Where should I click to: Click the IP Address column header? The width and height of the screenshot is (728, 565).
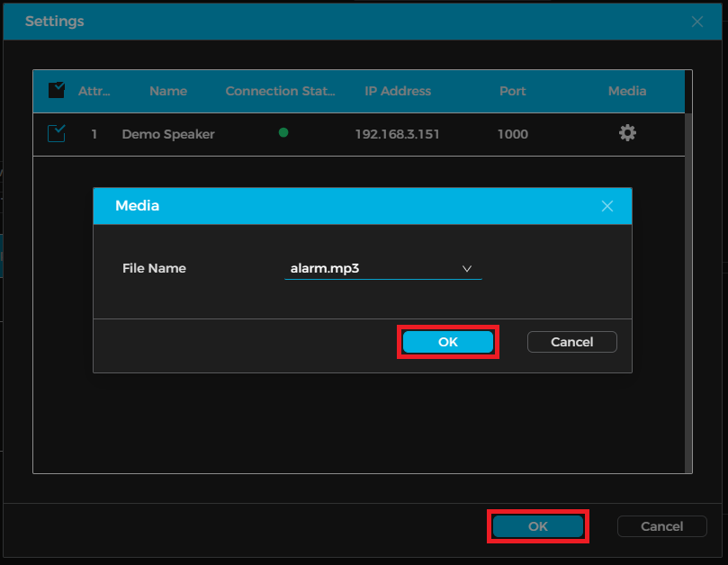click(398, 91)
